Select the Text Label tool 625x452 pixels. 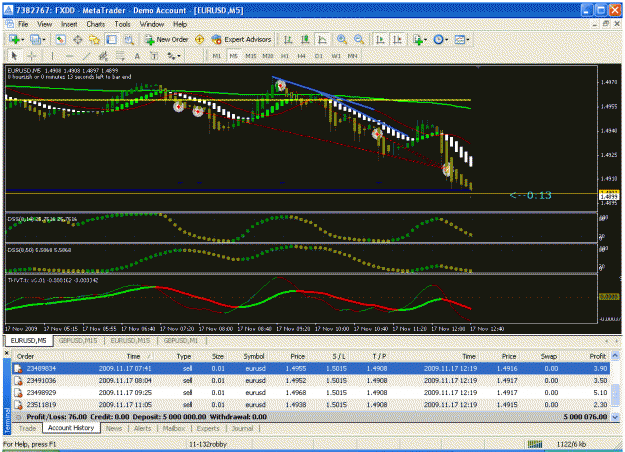tap(154, 56)
